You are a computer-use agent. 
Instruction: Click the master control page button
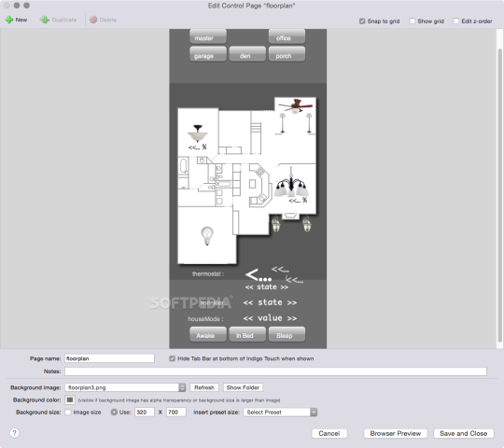pos(208,37)
